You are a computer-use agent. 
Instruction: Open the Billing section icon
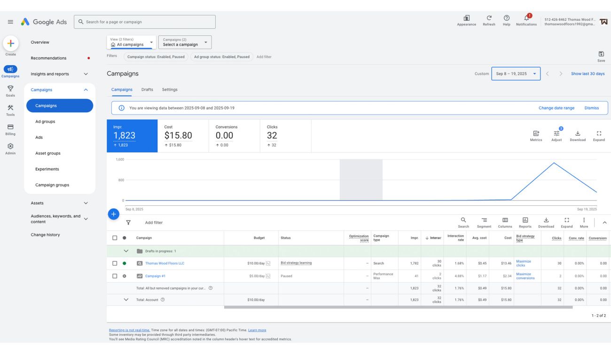coord(10,127)
